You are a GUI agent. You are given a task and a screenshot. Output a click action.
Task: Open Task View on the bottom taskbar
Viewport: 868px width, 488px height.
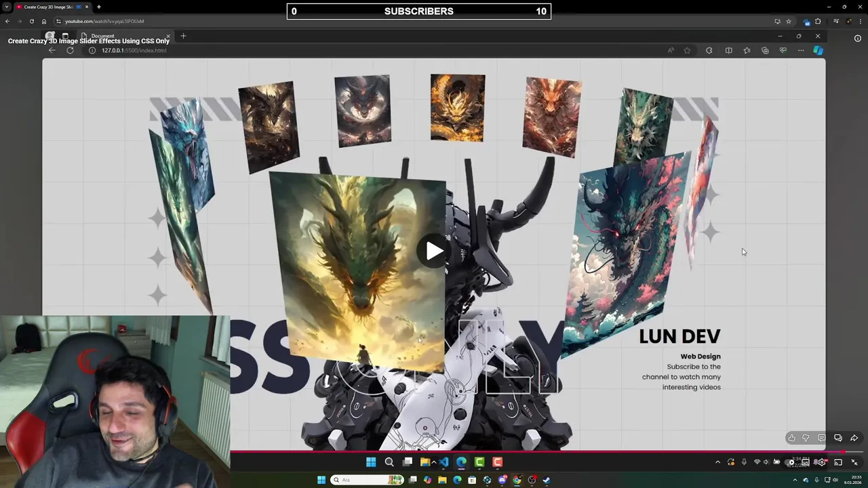coord(412,480)
